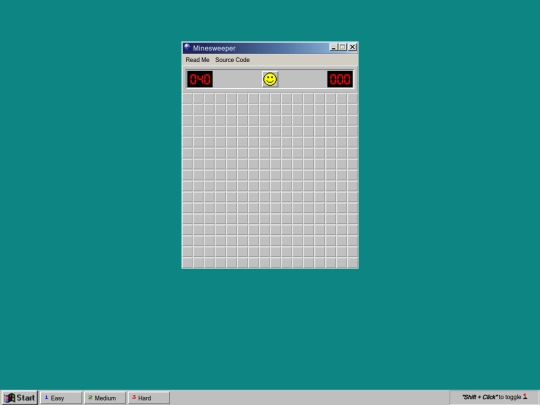
Task: Click the Start button on the taskbar
Action: [19, 398]
